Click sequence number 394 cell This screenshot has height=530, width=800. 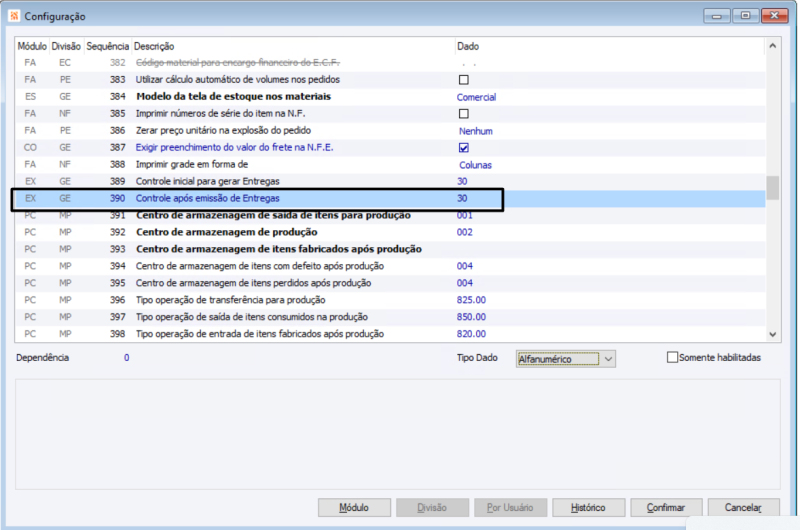point(117,266)
